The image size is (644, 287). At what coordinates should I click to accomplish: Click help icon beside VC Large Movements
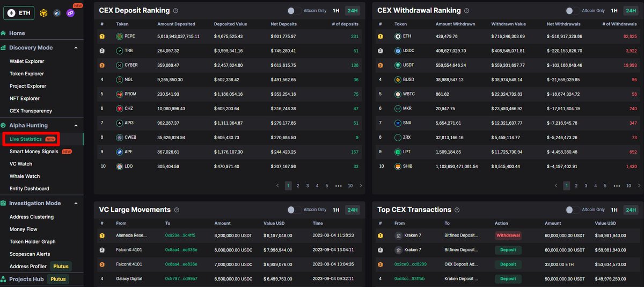coord(177,210)
